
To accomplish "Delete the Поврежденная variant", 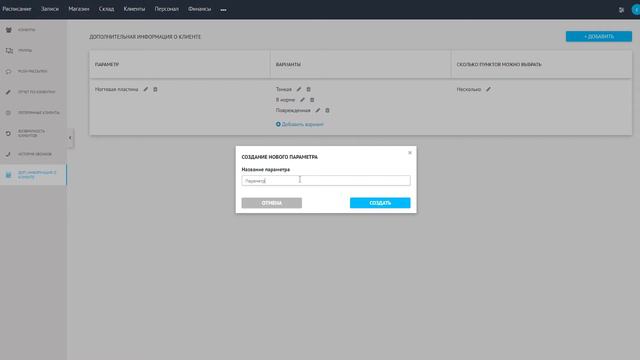I will point(327,110).
